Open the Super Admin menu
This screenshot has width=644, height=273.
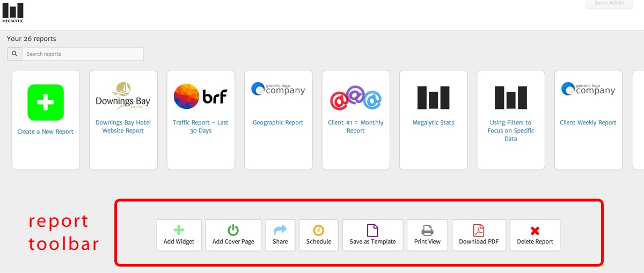coord(609,4)
